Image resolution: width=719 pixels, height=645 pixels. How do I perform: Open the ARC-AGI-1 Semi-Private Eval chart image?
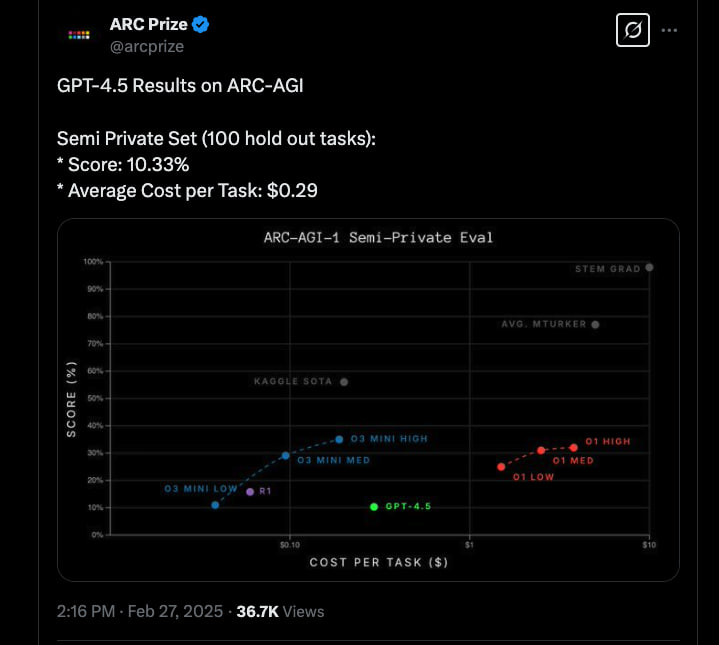tap(368, 400)
